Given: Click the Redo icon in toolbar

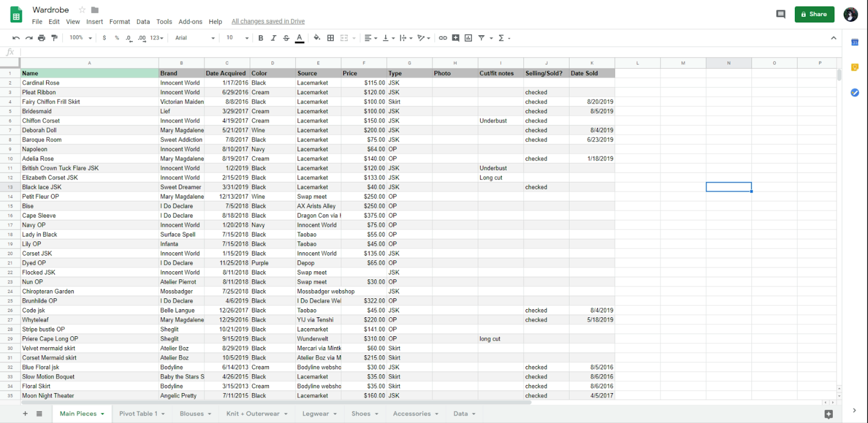Looking at the screenshot, I should click(x=29, y=38).
